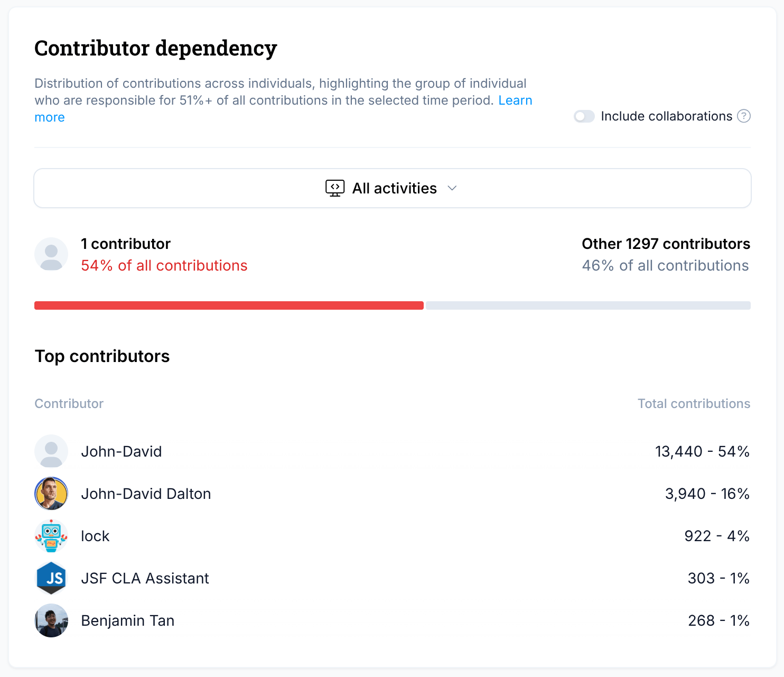Click the Total contributions column header
784x677 pixels.
tap(694, 404)
